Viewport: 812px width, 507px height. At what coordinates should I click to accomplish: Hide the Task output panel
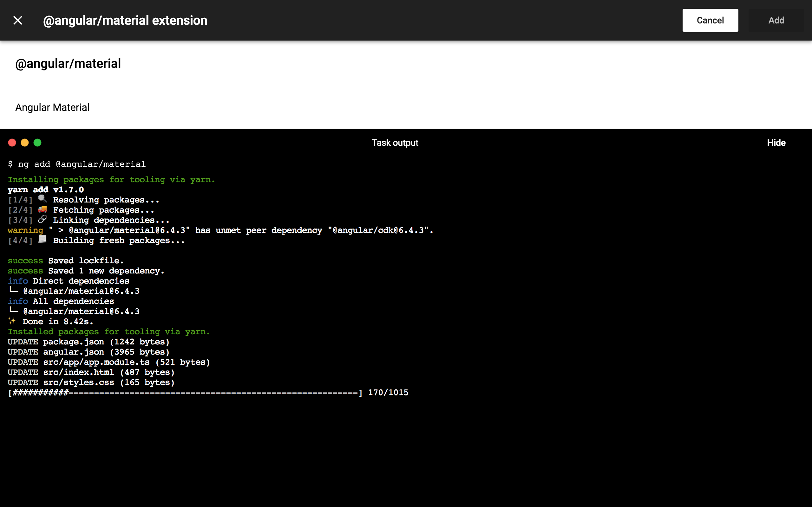coord(776,143)
